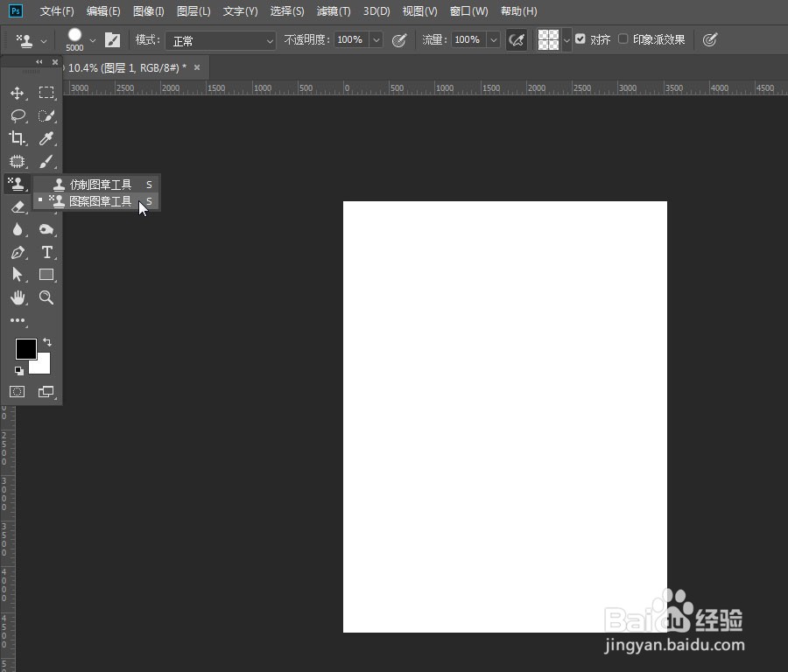Screen dimensions: 788x672
Task: Open the 3D(D) menu
Action: [376, 11]
